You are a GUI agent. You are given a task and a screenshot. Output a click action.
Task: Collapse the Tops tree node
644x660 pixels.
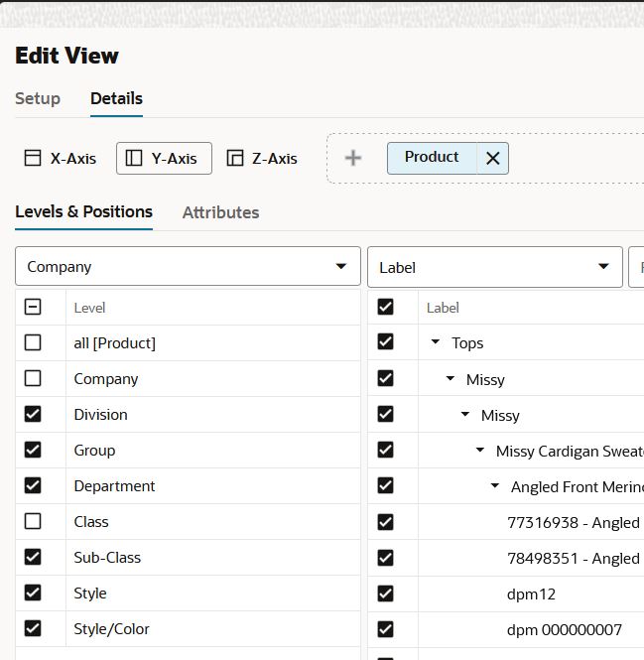(x=436, y=341)
